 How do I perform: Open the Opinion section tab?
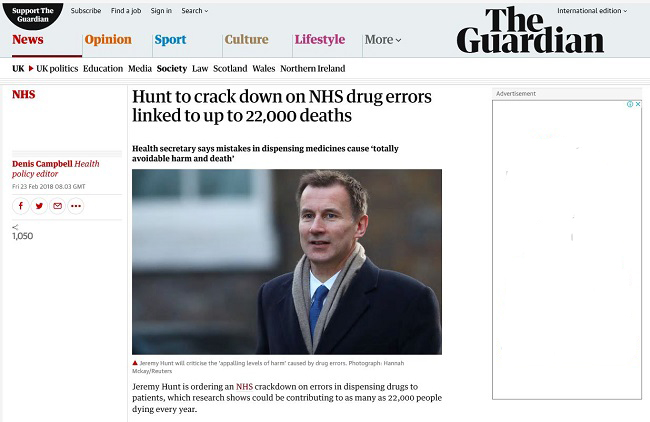[x=108, y=40]
